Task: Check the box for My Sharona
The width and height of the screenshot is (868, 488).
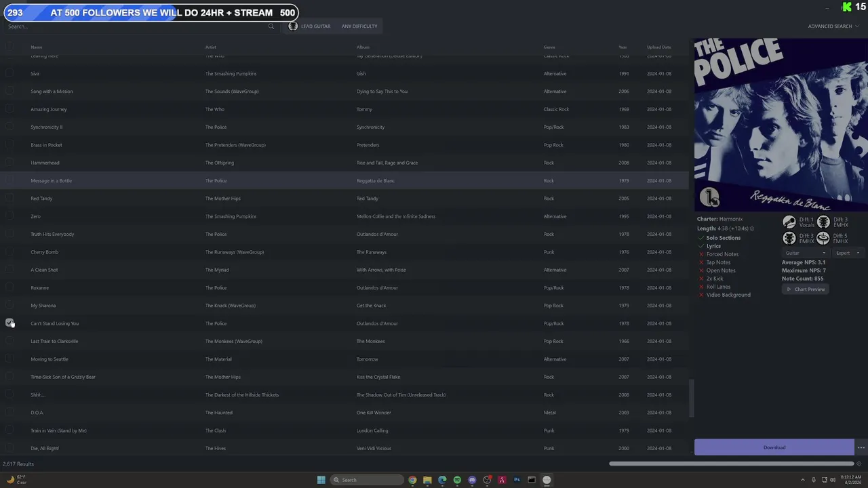Action: click(x=9, y=305)
